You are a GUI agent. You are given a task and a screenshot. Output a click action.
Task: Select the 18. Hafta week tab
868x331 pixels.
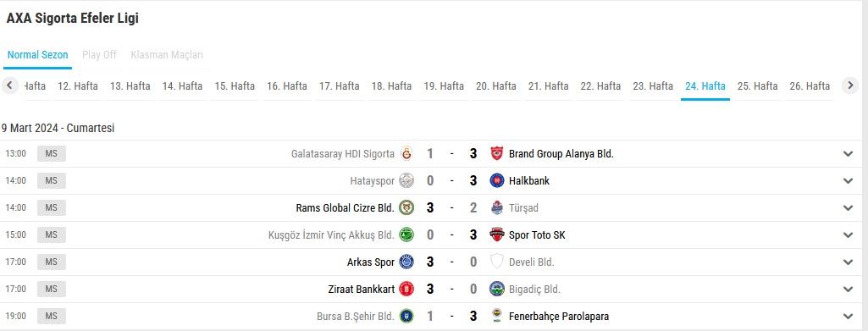coord(391,86)
